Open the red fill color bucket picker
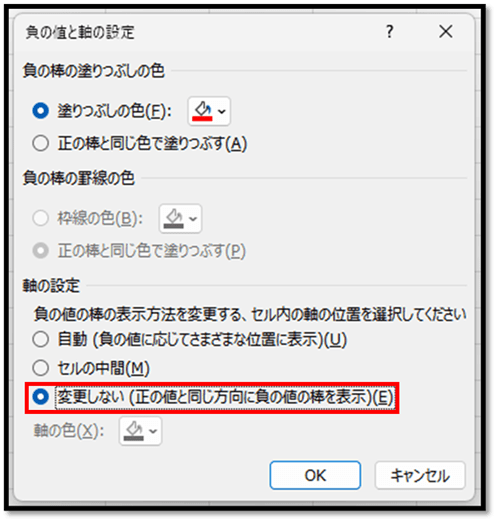Image resolution: width=496 pixels, height=521 pixels. click(x=202, y=111)
